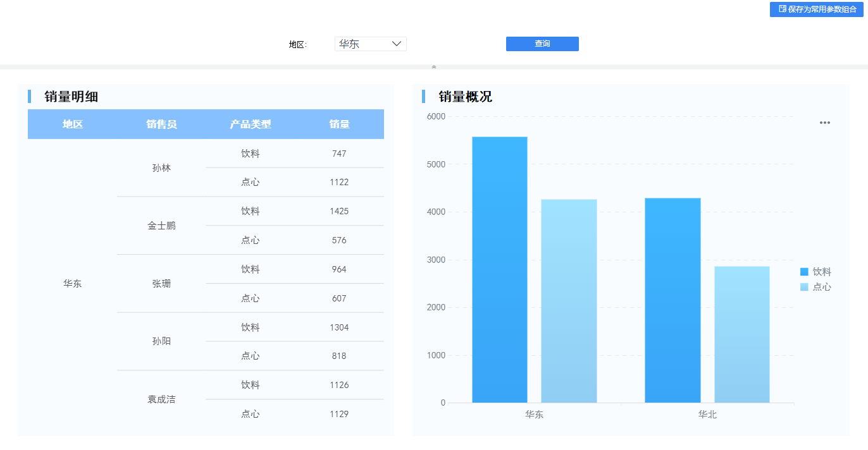Click the 产品类型 column header
The image size is (868, 450).
pos(251,124)
